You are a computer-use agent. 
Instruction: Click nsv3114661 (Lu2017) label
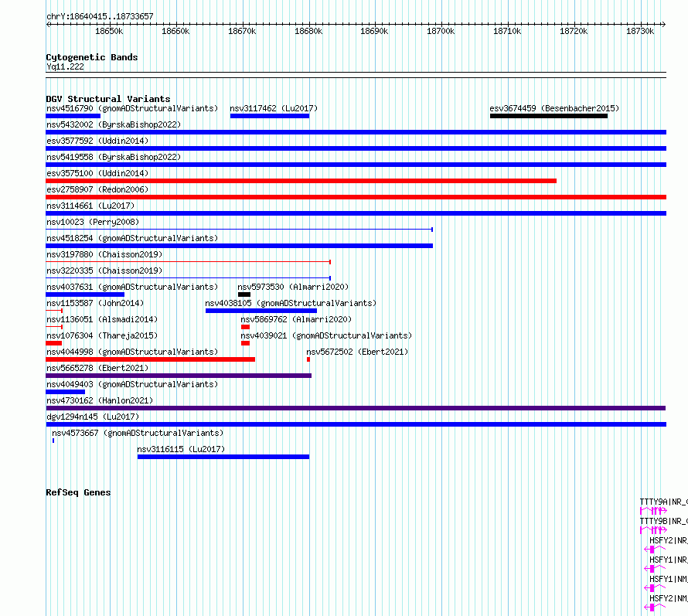90,206
